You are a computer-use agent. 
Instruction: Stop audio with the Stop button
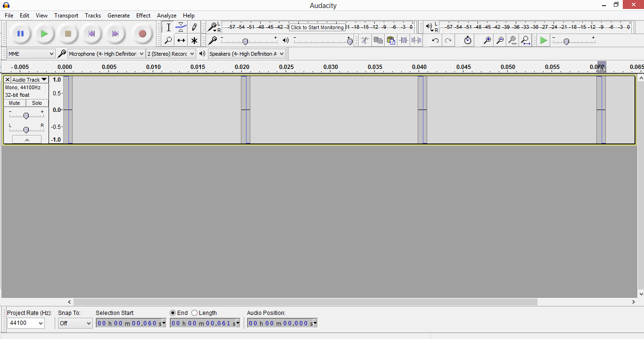coord(68,34)
